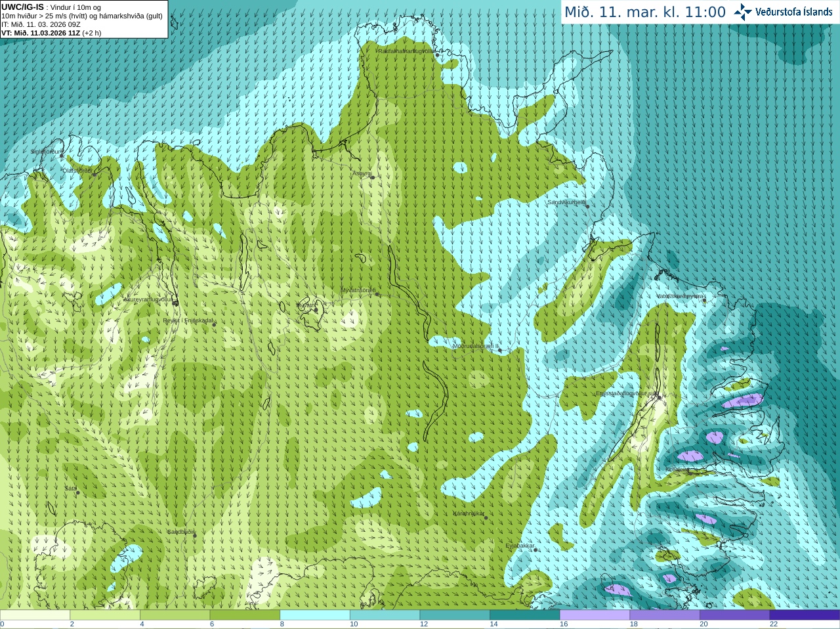Pick the legend swatch above 22 m/s
Screen dimensions: 840x629
pyautogui.click(x=805, y=615)
